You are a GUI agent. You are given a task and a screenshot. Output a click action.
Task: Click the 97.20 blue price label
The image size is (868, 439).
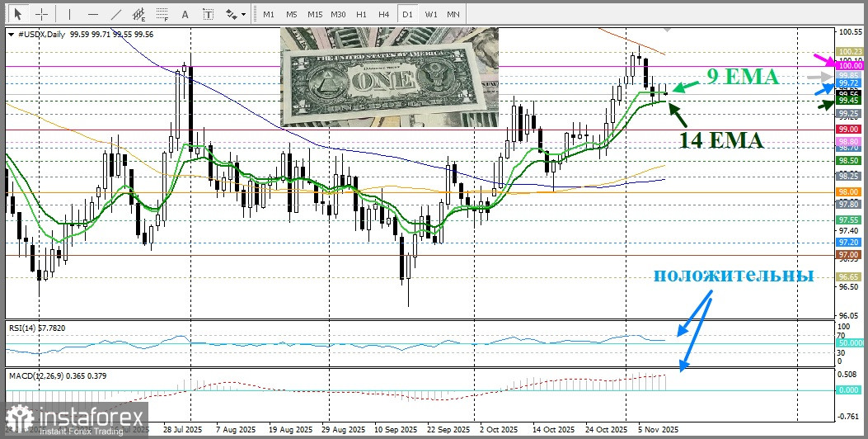[848, 243]
